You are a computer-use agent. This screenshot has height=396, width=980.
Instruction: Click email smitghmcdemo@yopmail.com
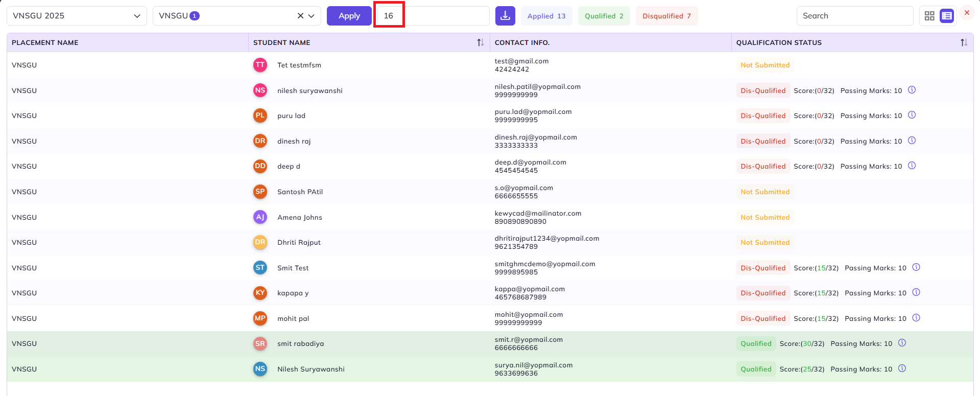pos(545,264)
